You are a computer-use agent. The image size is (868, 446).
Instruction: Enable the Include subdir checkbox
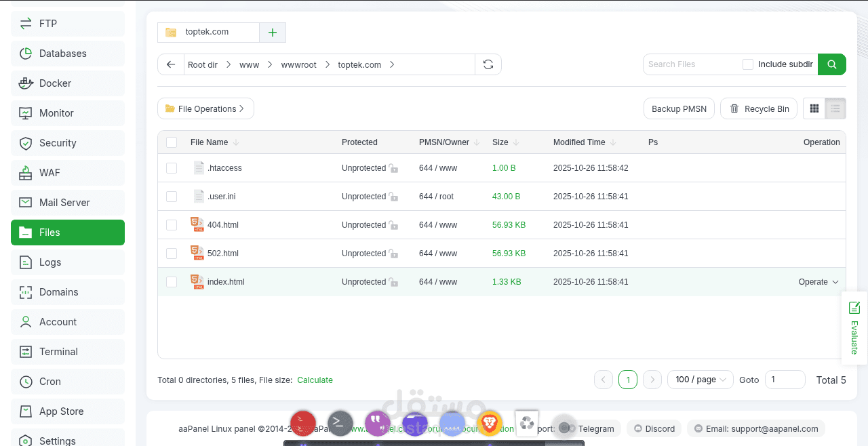pyautogui.click(x=748, y=64)
